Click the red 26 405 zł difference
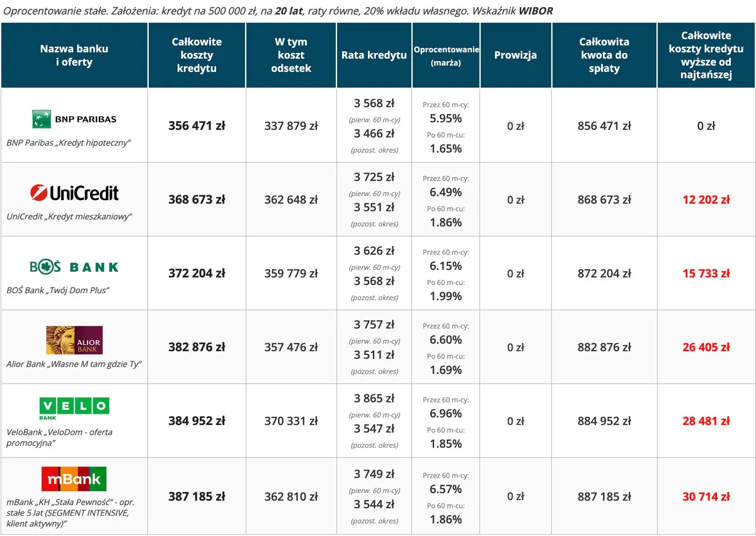 (706, 347)
